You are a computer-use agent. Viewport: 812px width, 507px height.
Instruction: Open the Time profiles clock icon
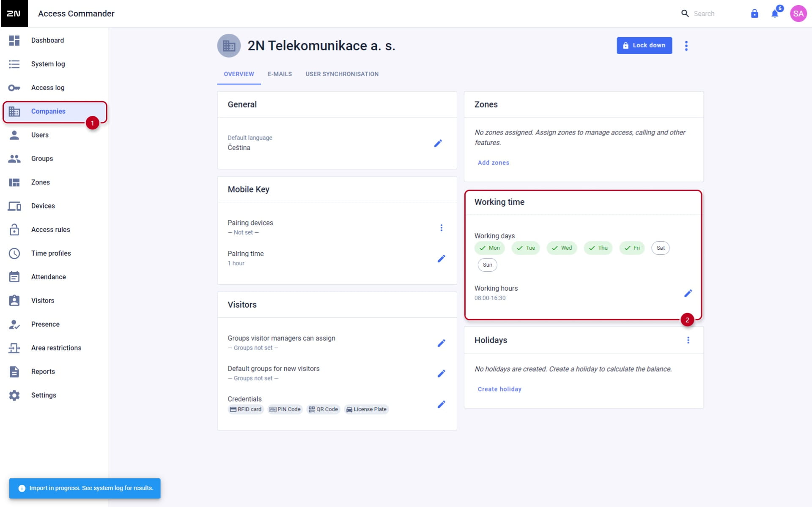[14, 253]
